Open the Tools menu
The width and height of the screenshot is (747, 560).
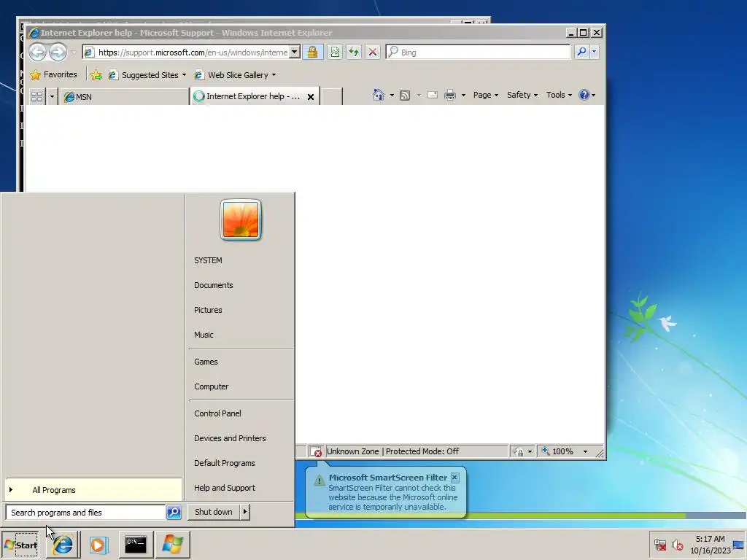tap(559, 95)
